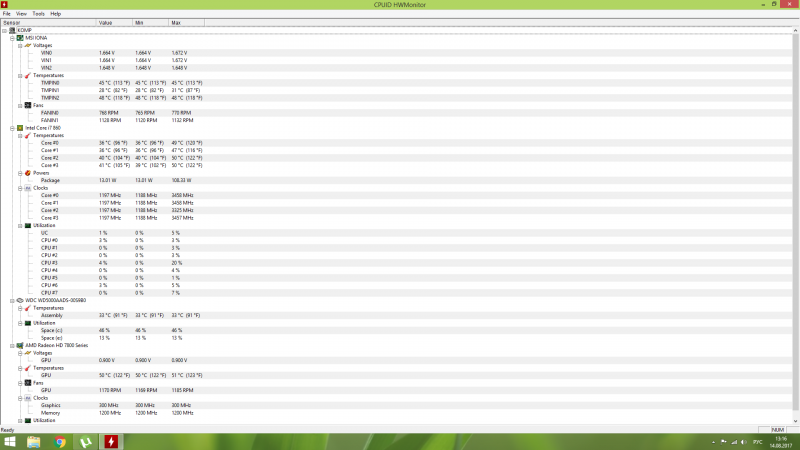The width and height of the screenshot is (800, 450).
Task: Select the FANIN1 fan row
Action: click(x=396, y=120)
